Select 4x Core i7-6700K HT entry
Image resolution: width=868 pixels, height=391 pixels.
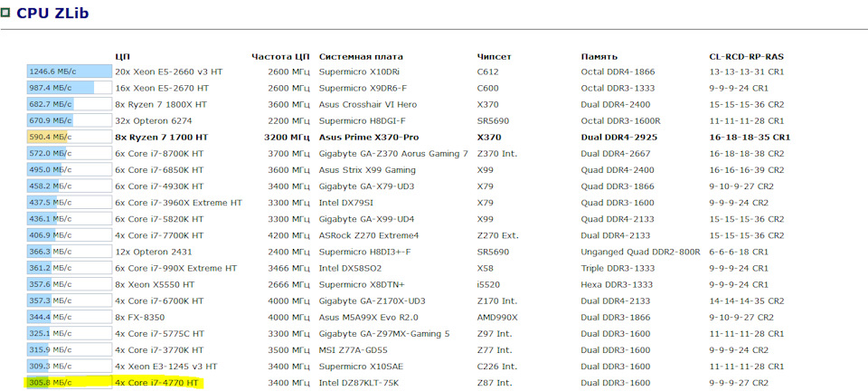(x=159, y=300)
